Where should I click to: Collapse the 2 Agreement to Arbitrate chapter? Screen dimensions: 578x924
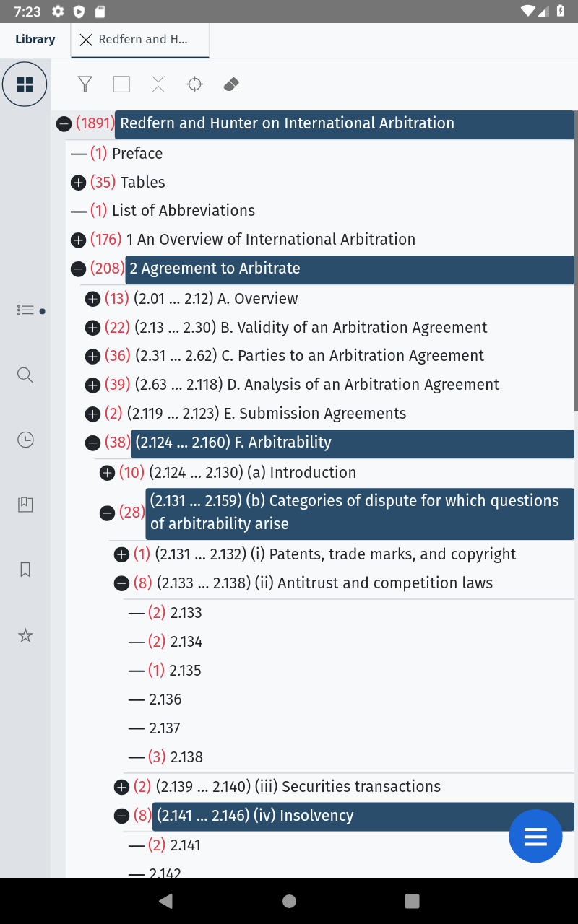[x=78, y=269]
